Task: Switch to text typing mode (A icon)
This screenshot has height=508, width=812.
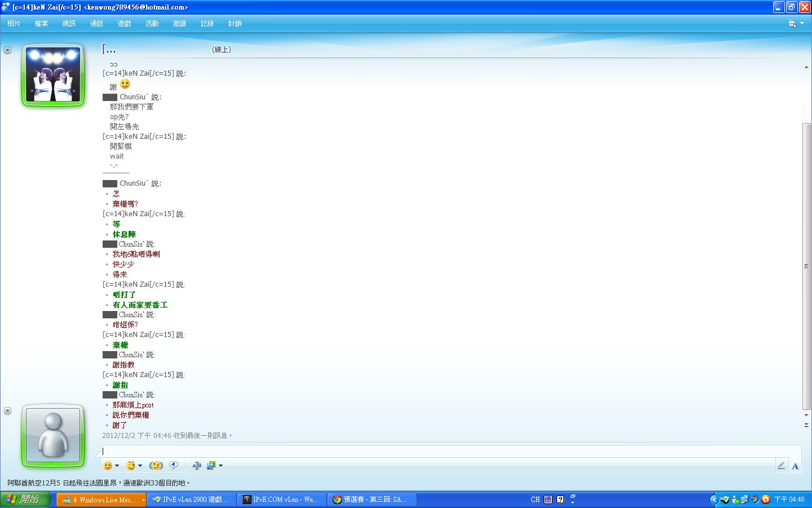Action: [x=795, y=466]
